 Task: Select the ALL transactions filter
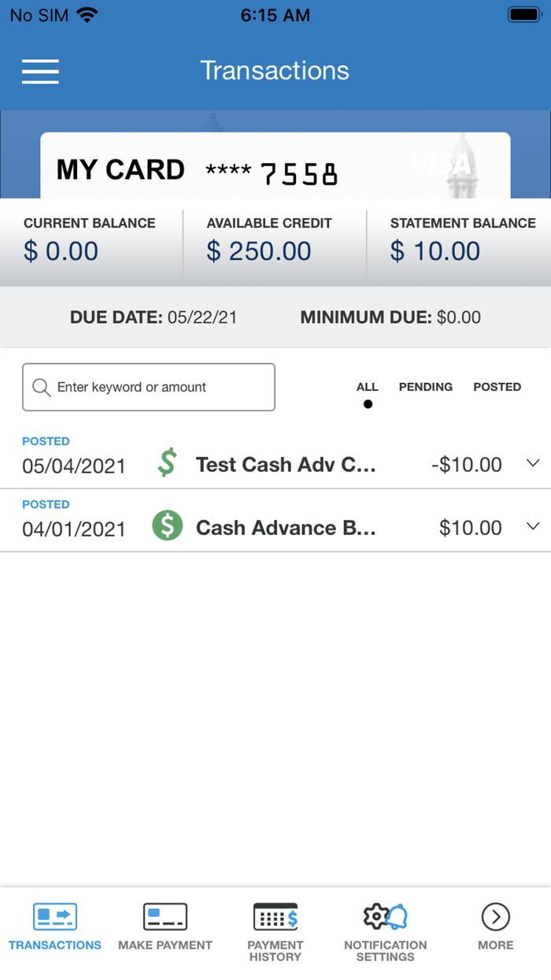coord(367,387)
